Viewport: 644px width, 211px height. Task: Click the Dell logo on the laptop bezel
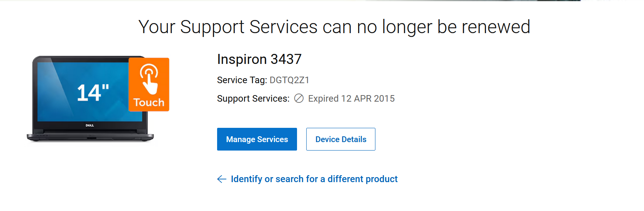[x=90, y=126]
